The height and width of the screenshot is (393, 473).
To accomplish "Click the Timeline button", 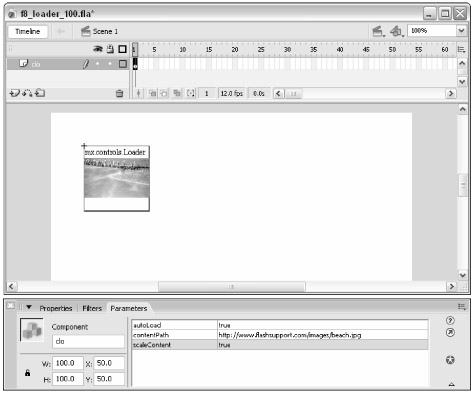I will pos(28,31).
